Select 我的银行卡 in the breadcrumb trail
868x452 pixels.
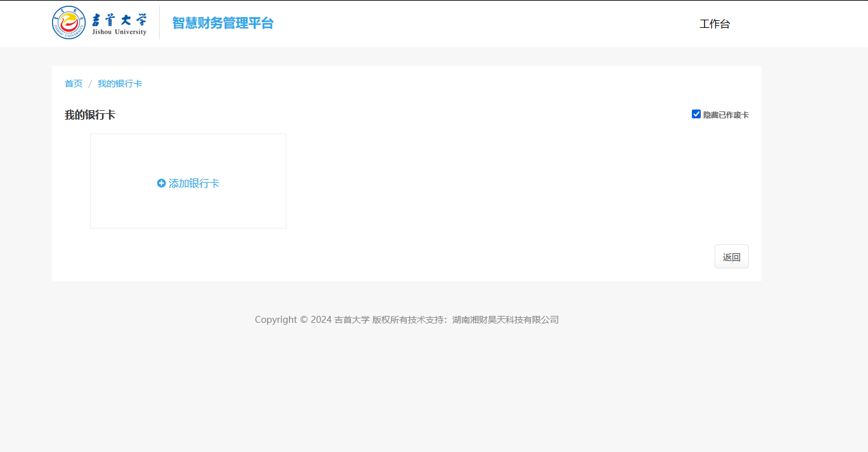[120, 83]
